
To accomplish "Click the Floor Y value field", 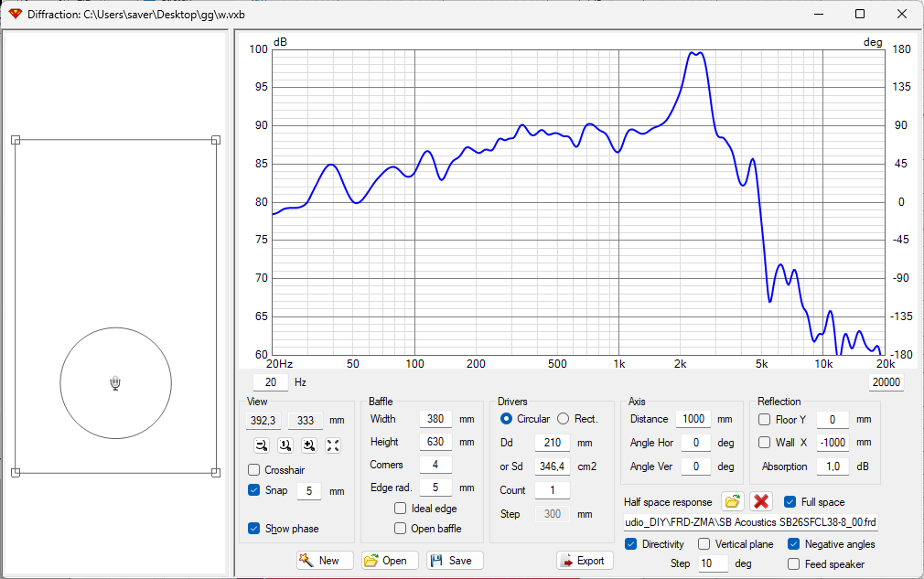I will point(833,419).
